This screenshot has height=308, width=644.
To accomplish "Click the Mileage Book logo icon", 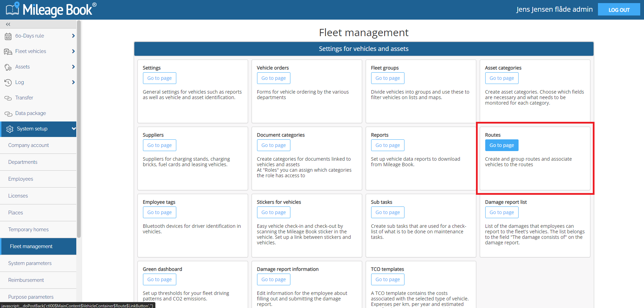I will (x=13, y=9).
